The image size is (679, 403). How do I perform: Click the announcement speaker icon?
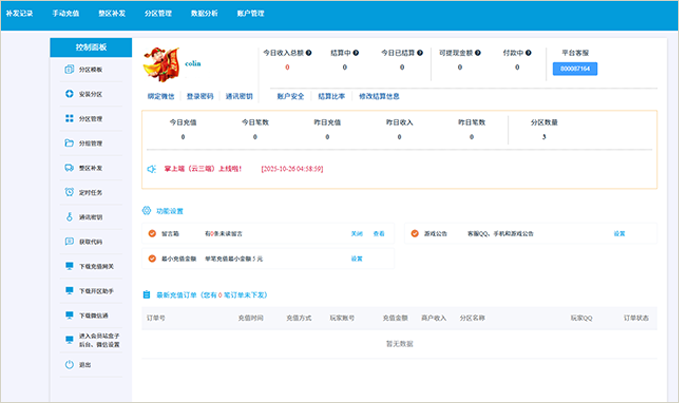coord(151,169)
